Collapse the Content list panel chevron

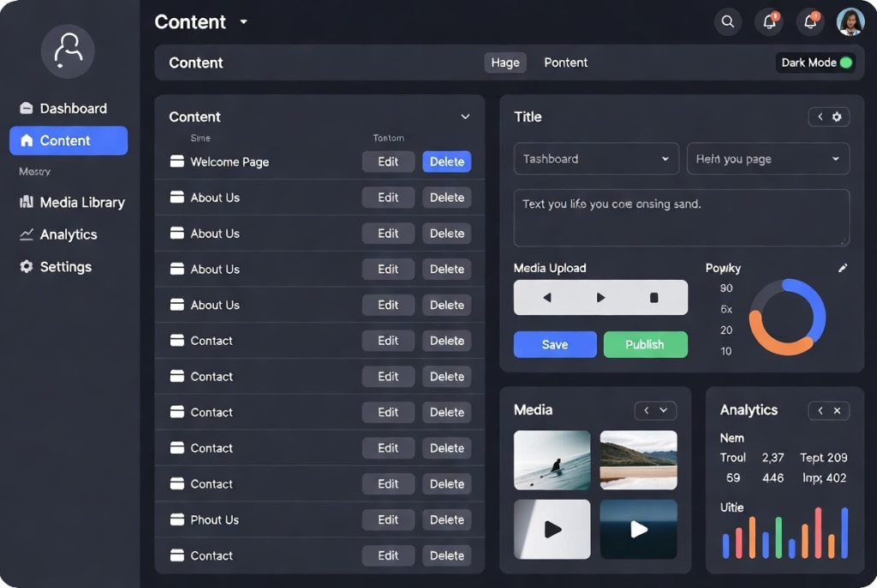click(x=465, y=116)
